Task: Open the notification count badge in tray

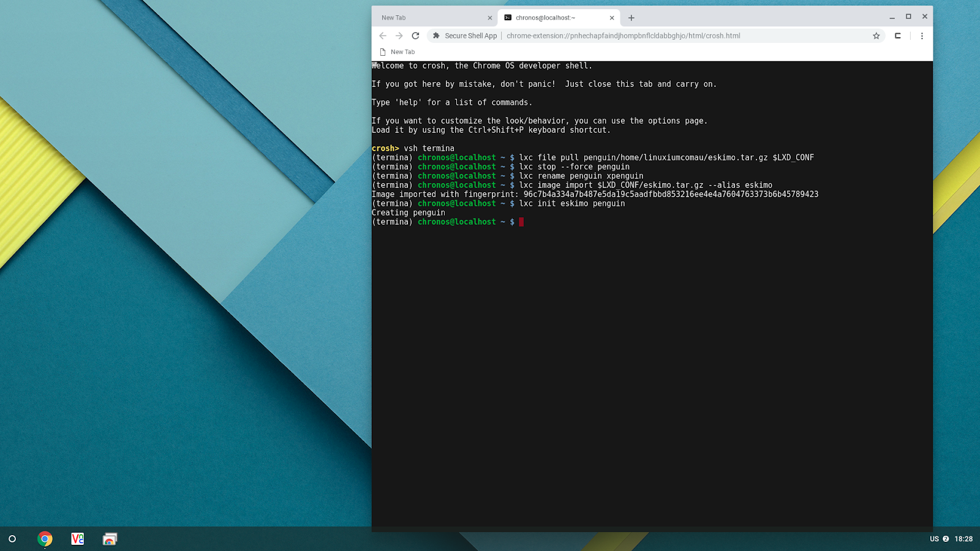Action: (x=946, y=539)
